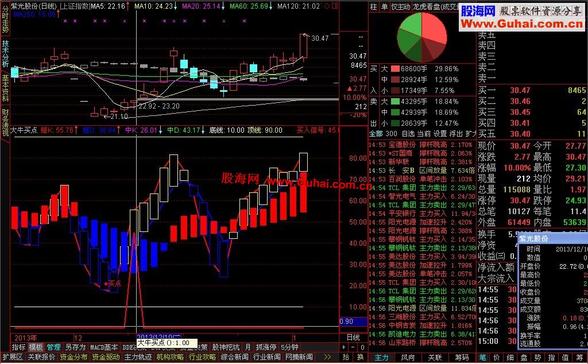Open 设置 for the alert list
The image size is (588, 364).
440,134
